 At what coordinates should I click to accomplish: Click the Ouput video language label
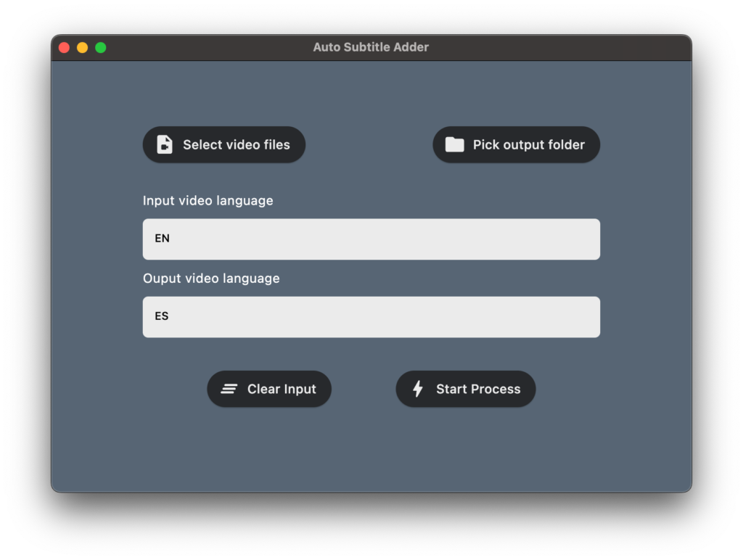(x=210, y=278)
